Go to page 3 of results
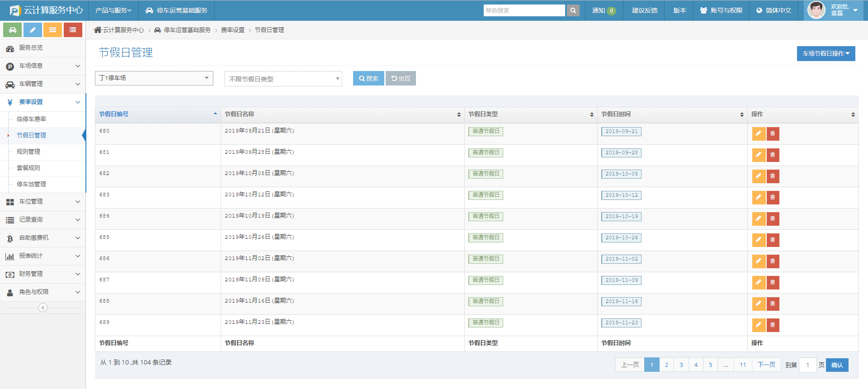The image size is (868, 389). coord(681,365)
